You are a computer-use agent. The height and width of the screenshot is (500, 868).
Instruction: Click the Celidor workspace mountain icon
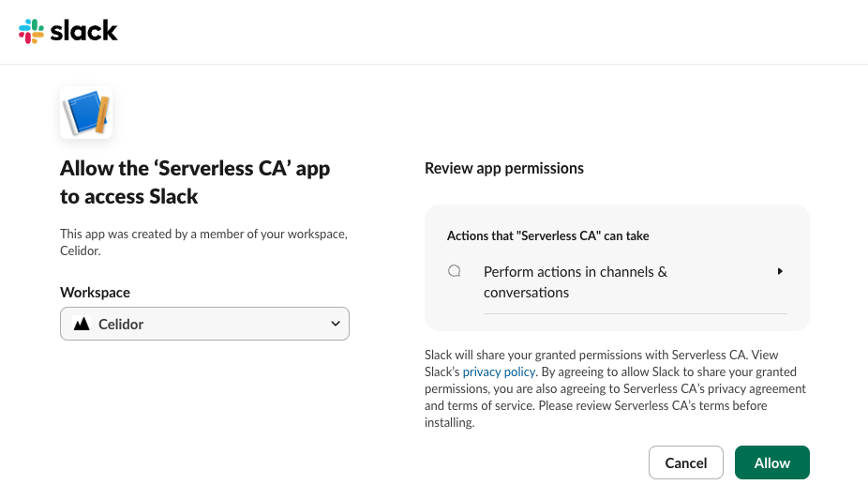point(82,324)
